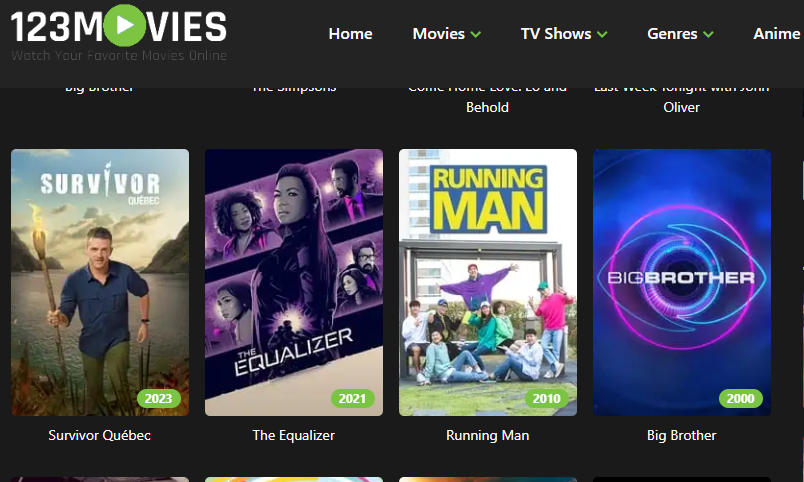Viewport: 804px width, 482px height.
Task: Expand the TV Shows dropdown chevron
Action: [x=602, y=34]
